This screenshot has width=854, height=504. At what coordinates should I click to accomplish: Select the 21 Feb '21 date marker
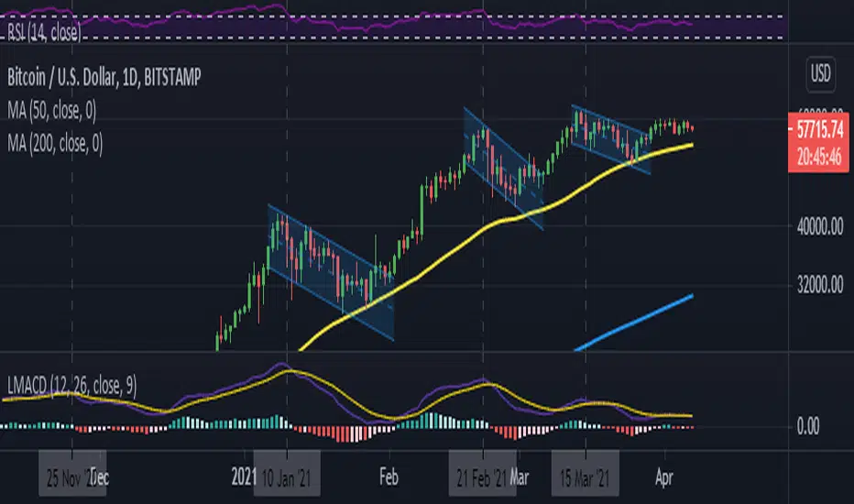pos(483,477)
